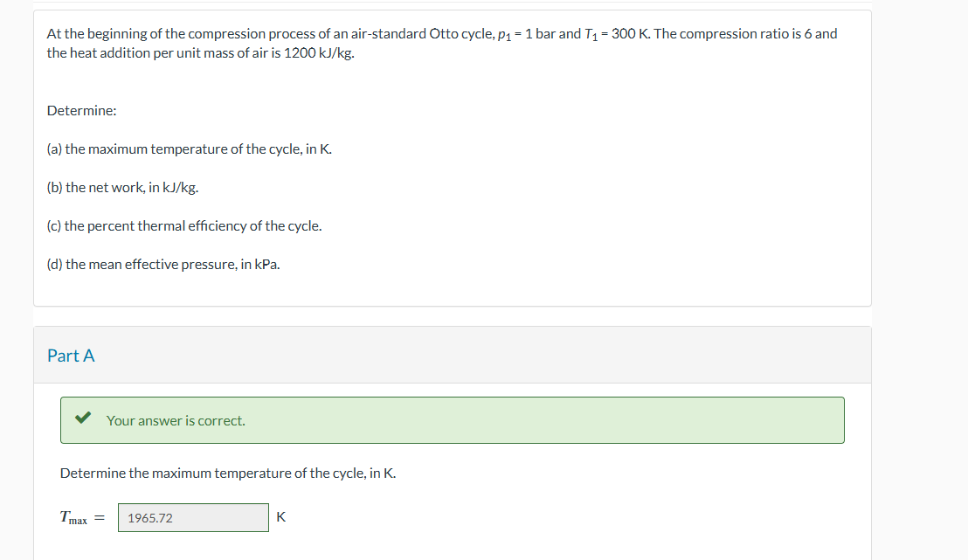Click the Tmax symbol label
Screen dimensions: 968x560
coord(73,516)
